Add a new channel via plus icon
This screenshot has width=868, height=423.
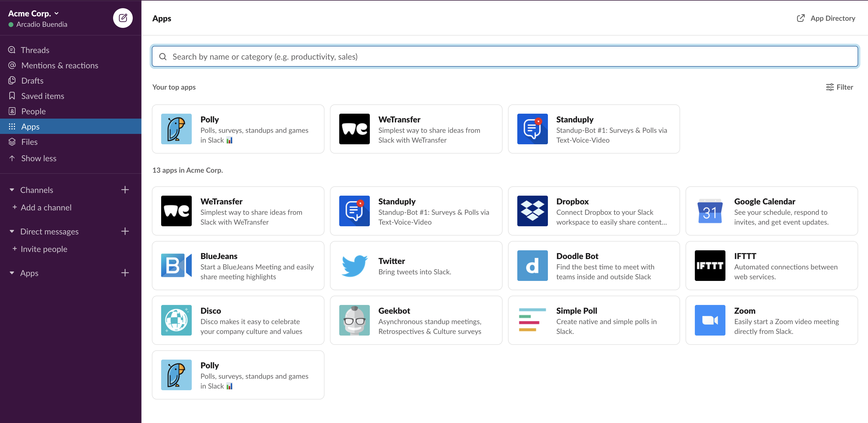click(125, 189)
